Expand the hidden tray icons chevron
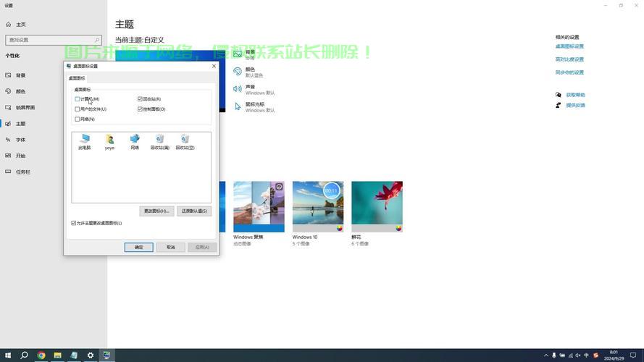644x362 pixels. [x=545, y=355]
